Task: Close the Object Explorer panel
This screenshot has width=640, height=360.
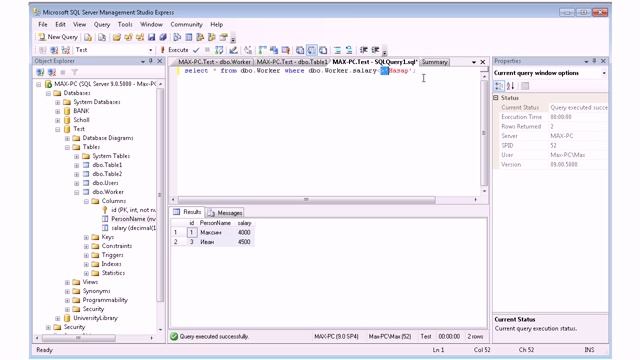Action: point(160,61)
